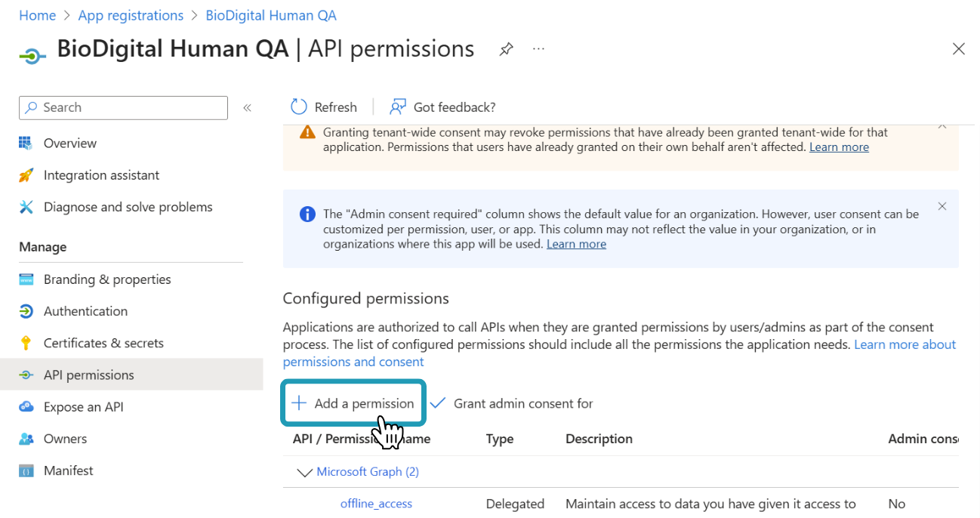Click App registrations breadcrumb
The height and width of the screenshot is (518, 980).
pos(131,15)
